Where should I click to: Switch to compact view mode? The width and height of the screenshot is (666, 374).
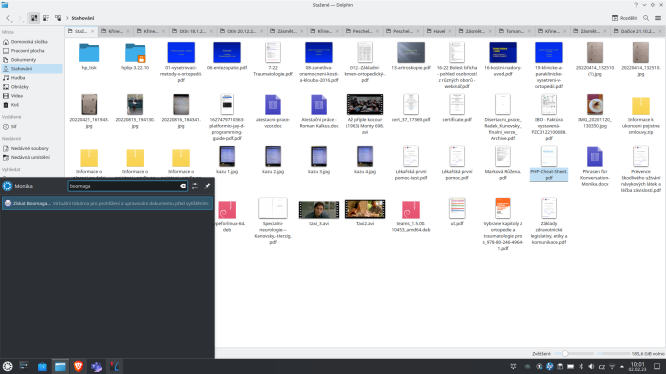pos(46,18)
